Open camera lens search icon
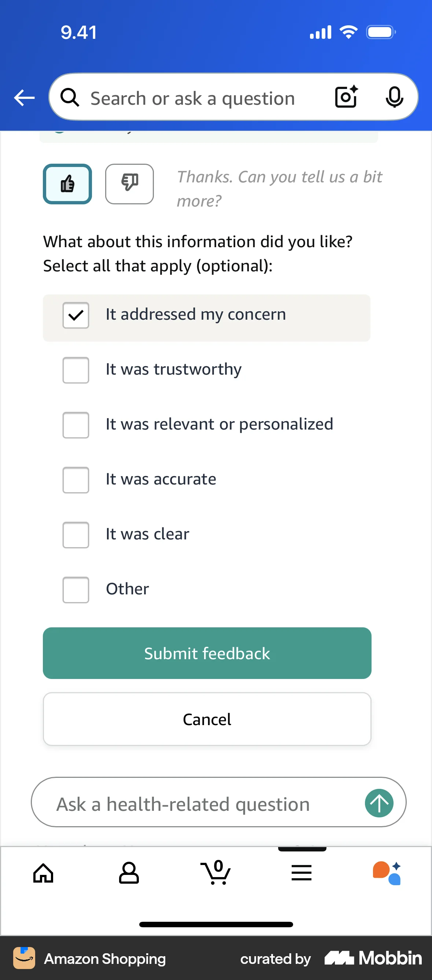 346,97
